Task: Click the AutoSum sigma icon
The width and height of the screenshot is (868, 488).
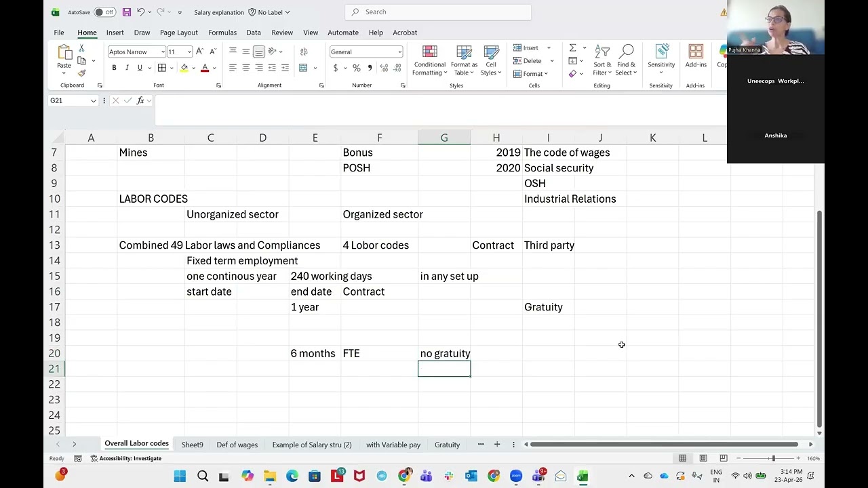Action: click(x=573, y=48)
